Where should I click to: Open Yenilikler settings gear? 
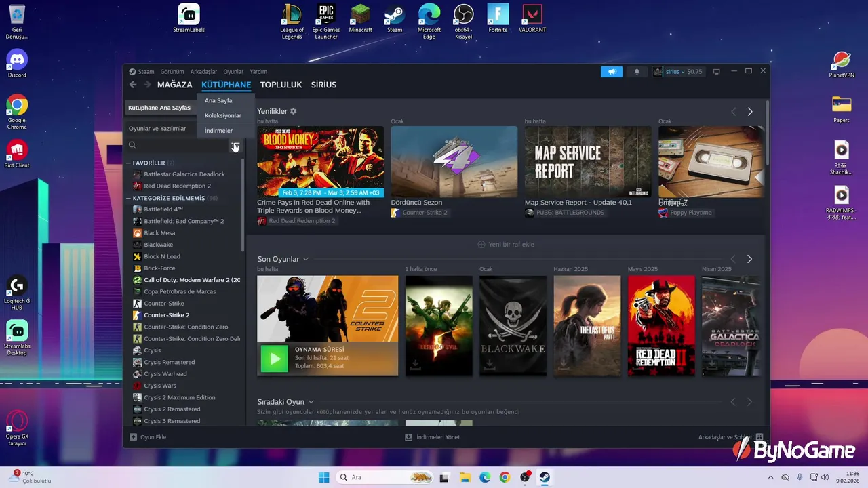294,111
